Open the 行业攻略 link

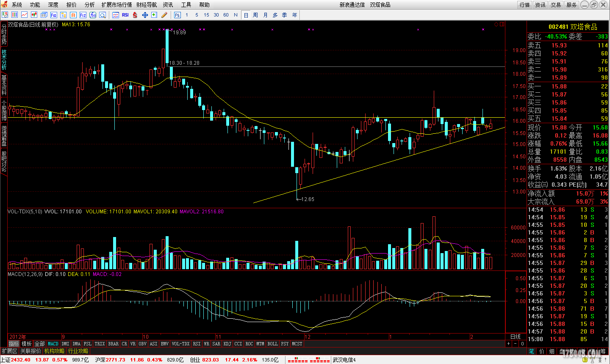[78, 351]
